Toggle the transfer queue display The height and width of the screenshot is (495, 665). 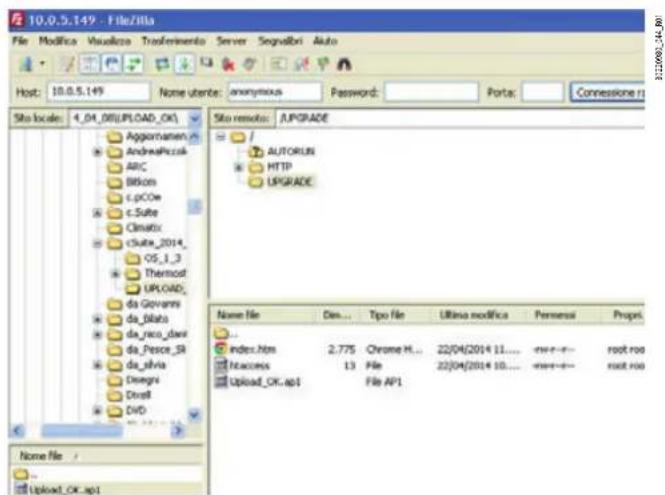pyautogui.click(x=134, y=64)
